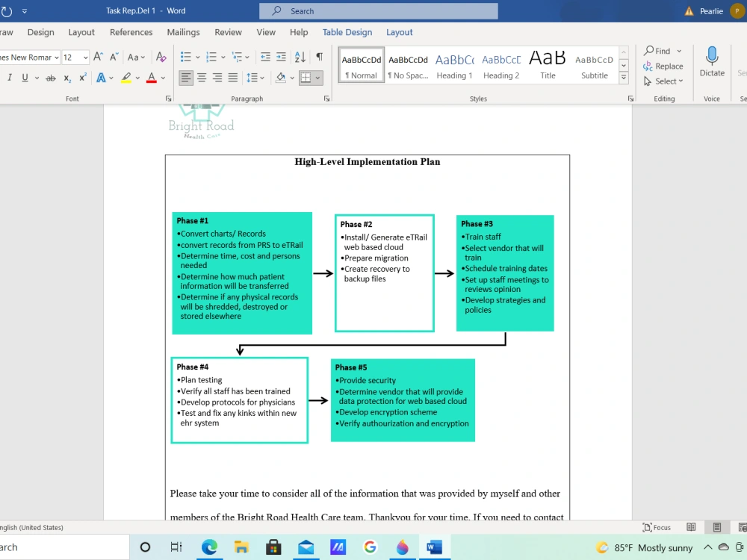Apply the Title style
Image resolution: width=747 pixels, height=560 pixels.
548,65
